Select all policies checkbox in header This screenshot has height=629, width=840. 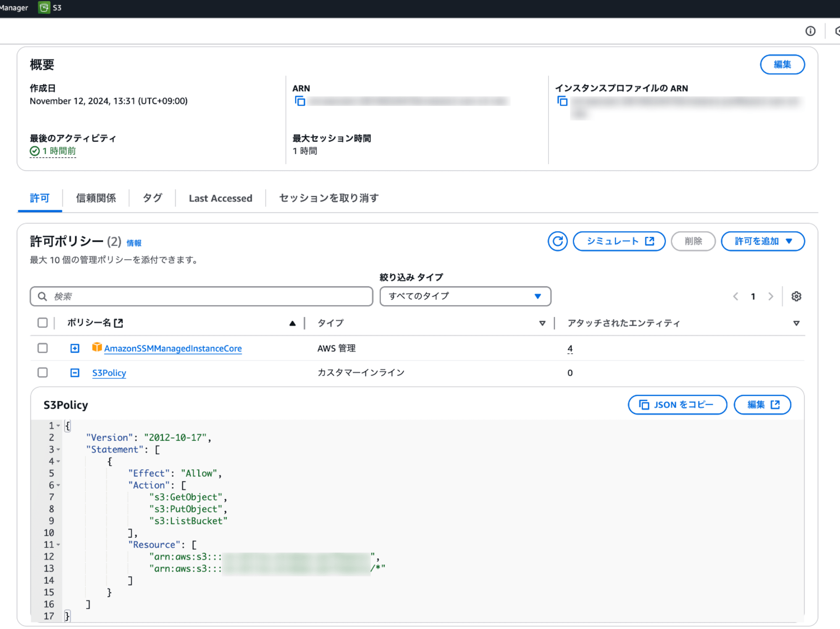click(42, 323)
